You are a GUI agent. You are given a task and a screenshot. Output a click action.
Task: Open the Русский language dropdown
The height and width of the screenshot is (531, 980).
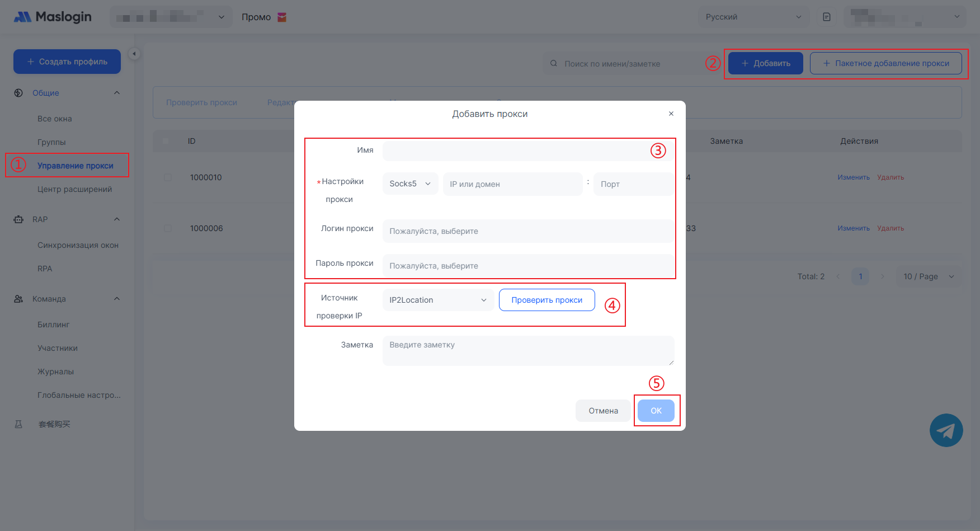[x=753, y=17]
